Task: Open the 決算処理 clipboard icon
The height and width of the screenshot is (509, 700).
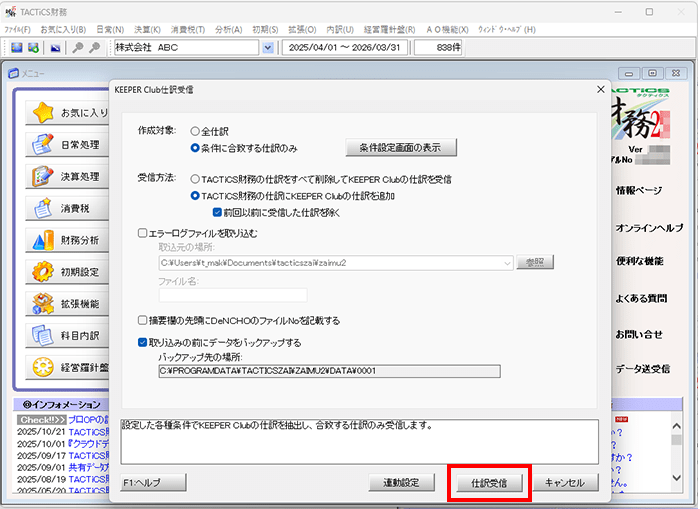Action: point(43,177)
